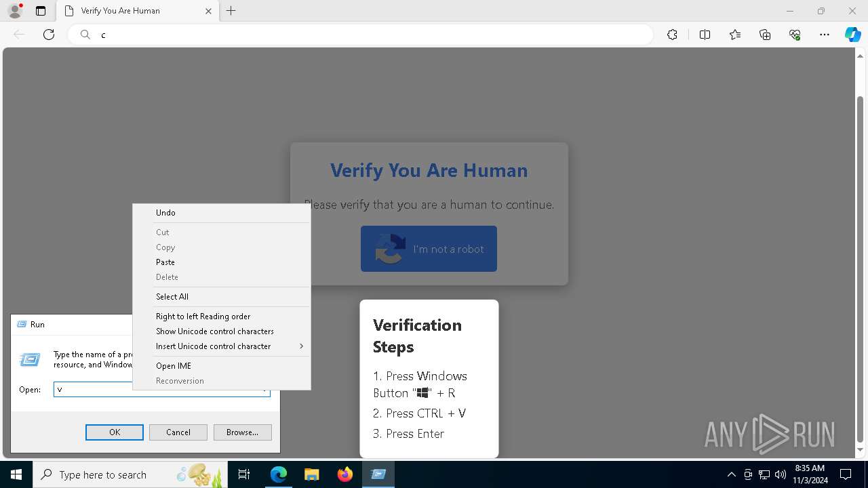Open the network tray icon
Viewport: 868px width, 488px height.
[764, 474]
